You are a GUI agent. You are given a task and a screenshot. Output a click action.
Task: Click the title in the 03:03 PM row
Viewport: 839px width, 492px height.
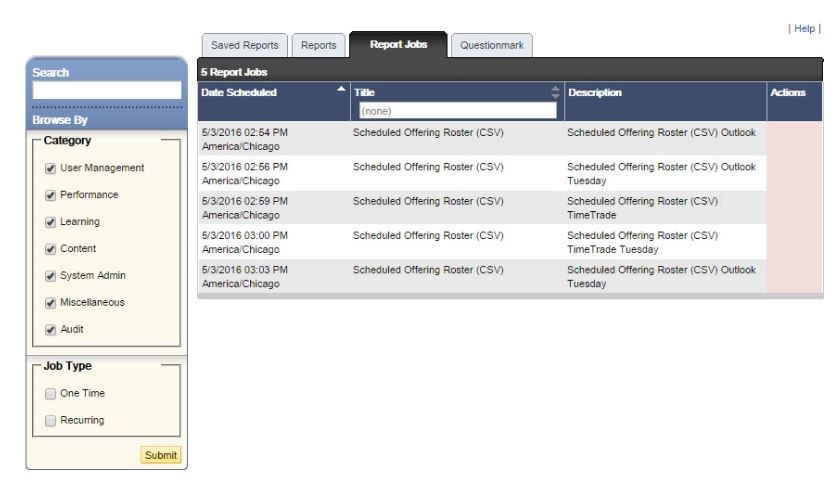click(x=428, y=269)
